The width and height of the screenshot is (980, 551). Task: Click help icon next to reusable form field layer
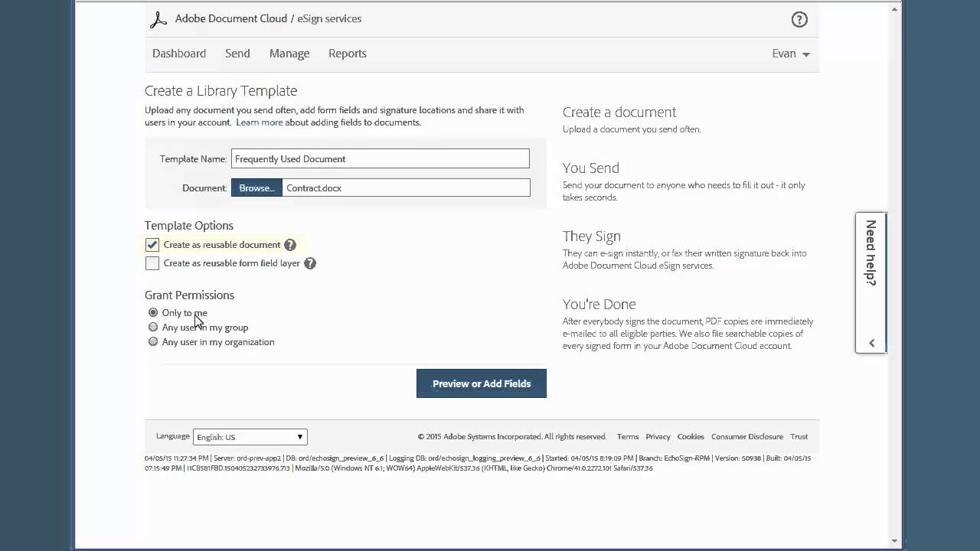click(x=310, y=263)
